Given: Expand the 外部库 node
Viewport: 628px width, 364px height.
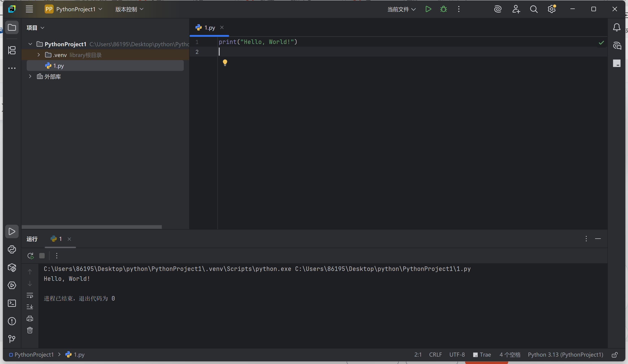Looking at the screenshot, I should (30, 76).
